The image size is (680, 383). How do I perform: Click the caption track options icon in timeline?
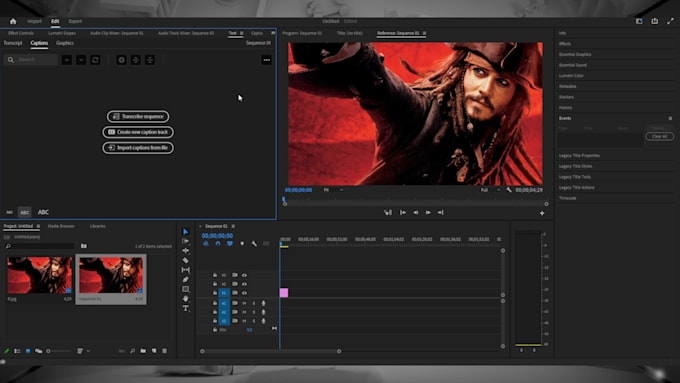click(x=266, y=244)
